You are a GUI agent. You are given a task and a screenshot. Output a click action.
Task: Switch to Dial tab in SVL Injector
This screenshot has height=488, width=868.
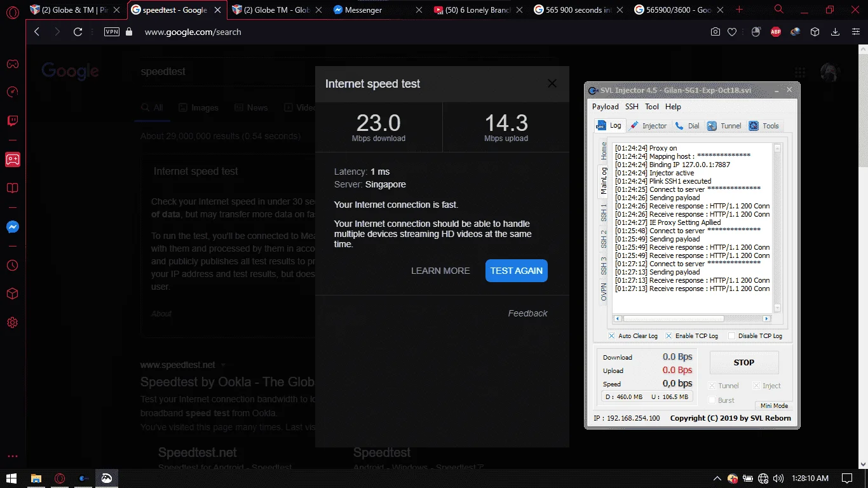(687, 126)
